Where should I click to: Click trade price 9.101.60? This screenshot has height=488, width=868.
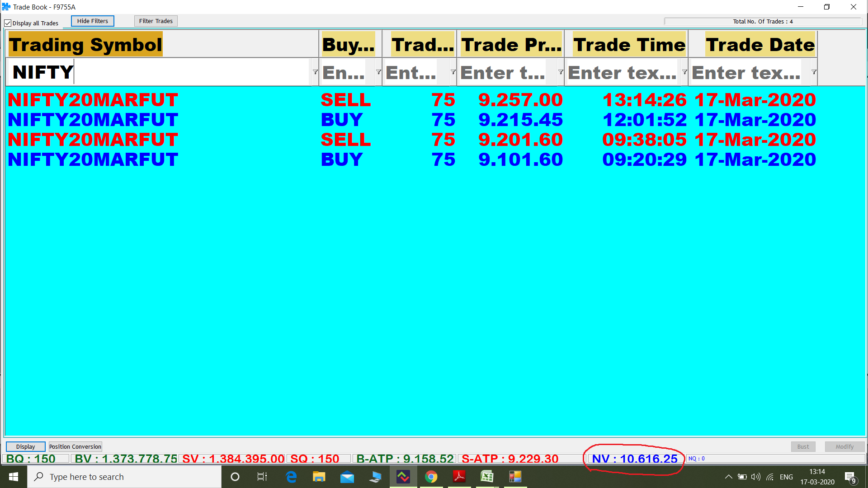(520, 160)
